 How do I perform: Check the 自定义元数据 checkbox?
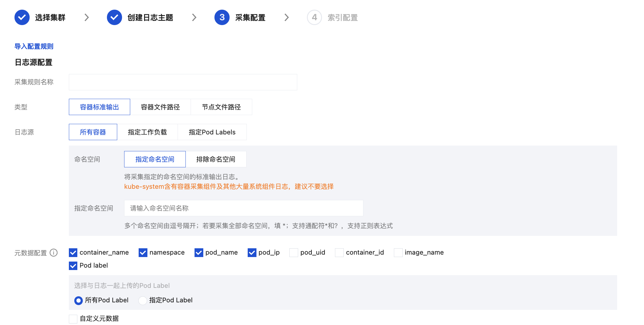(x=73, y=319)
